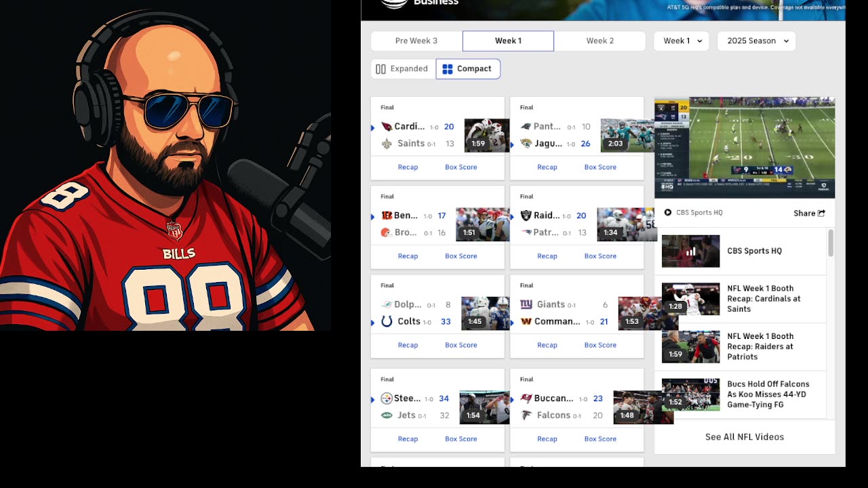
Task: Click the Cleveland Browns team logo
Action: coord(386,232)
